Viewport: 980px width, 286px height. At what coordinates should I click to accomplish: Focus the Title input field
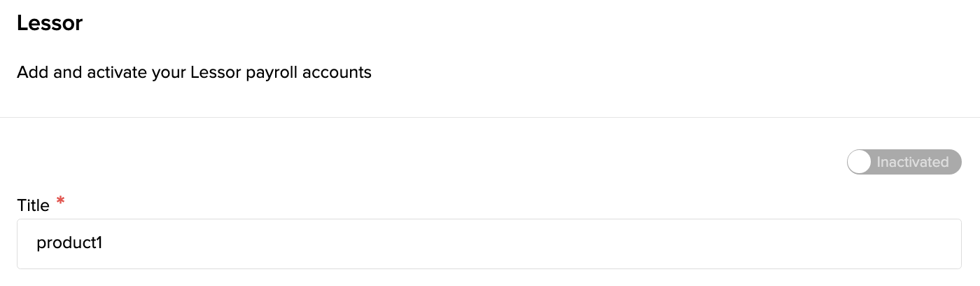[x=489, y=243]
